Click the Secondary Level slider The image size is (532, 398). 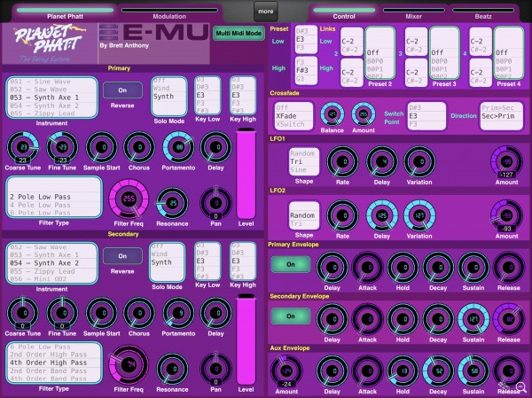coord(246,339)
